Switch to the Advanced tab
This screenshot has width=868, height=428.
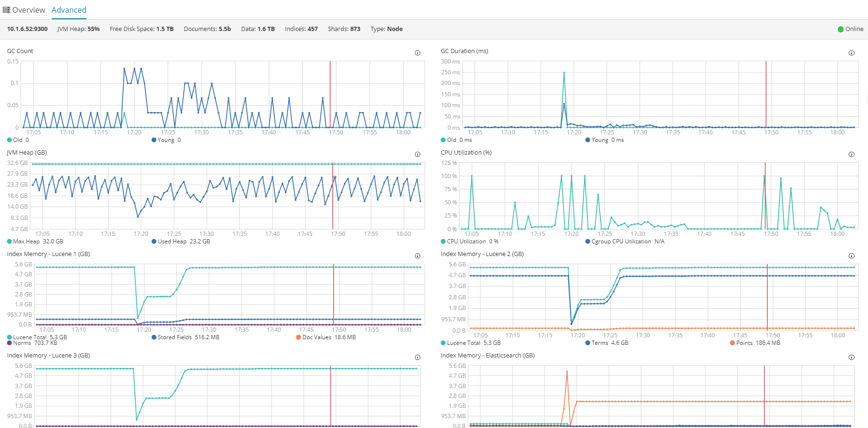tap(69, 10)
